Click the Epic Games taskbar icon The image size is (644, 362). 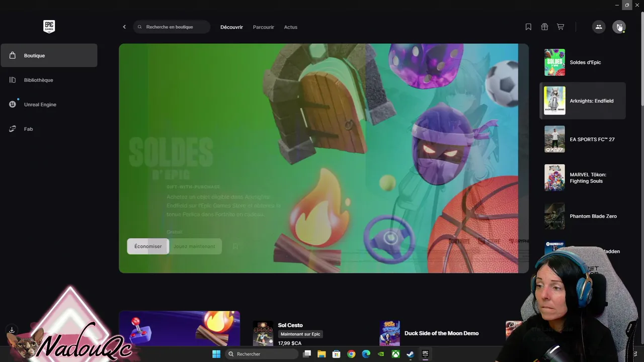pos(425,354)
